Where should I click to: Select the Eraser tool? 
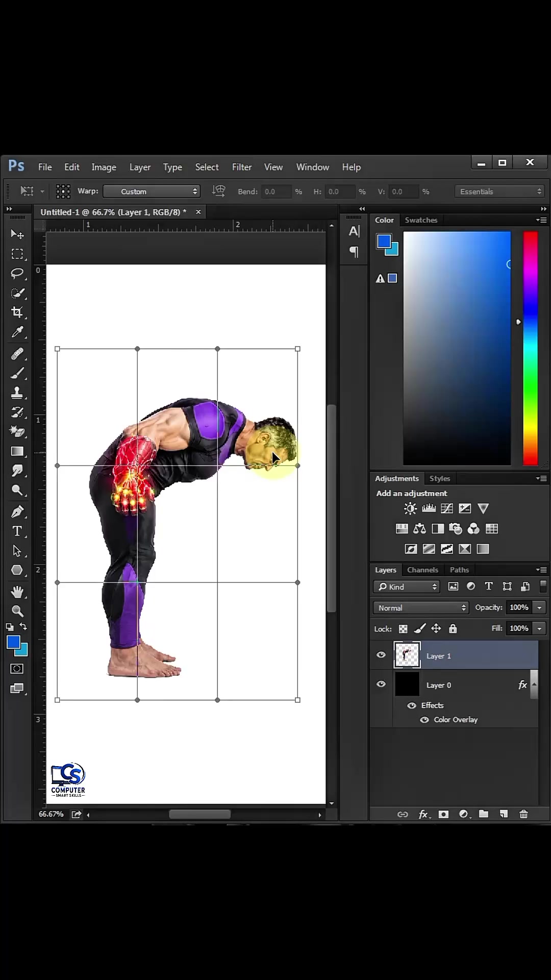coord(17,432)
